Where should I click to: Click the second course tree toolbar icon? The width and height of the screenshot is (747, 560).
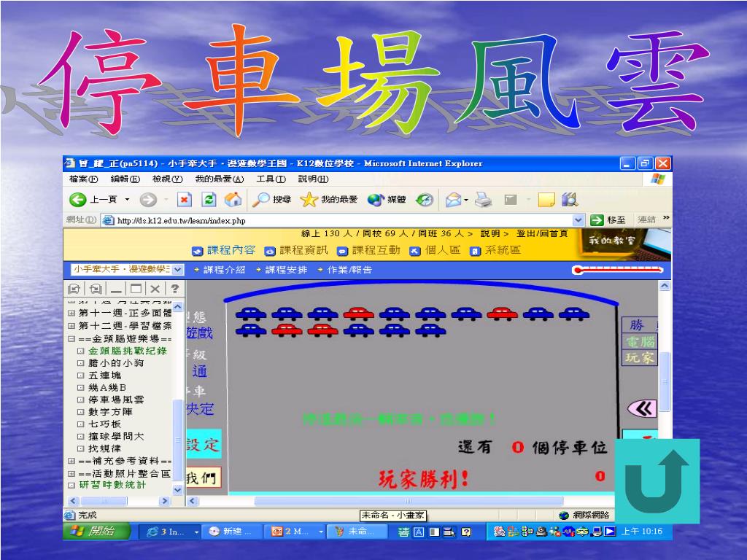coord(96,289)
